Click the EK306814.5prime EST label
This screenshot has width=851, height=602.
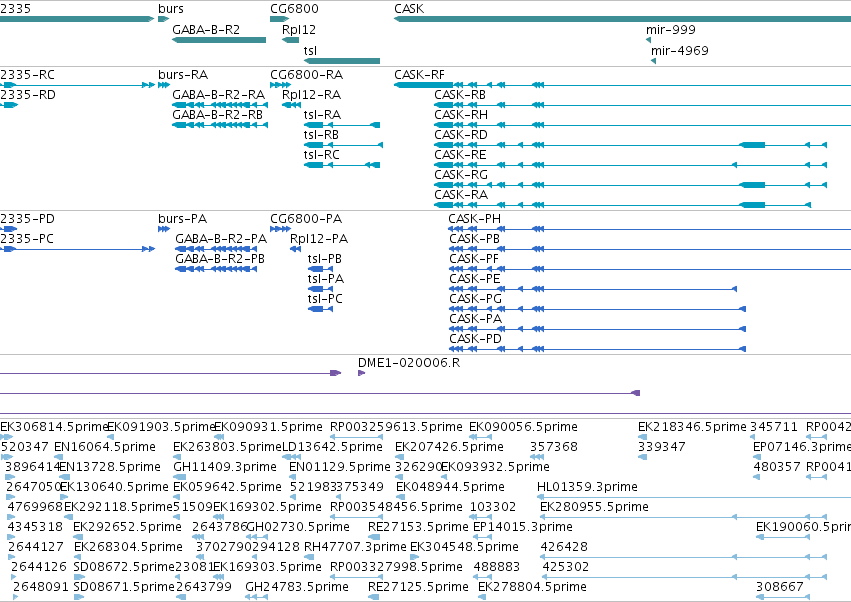(54, 427)
